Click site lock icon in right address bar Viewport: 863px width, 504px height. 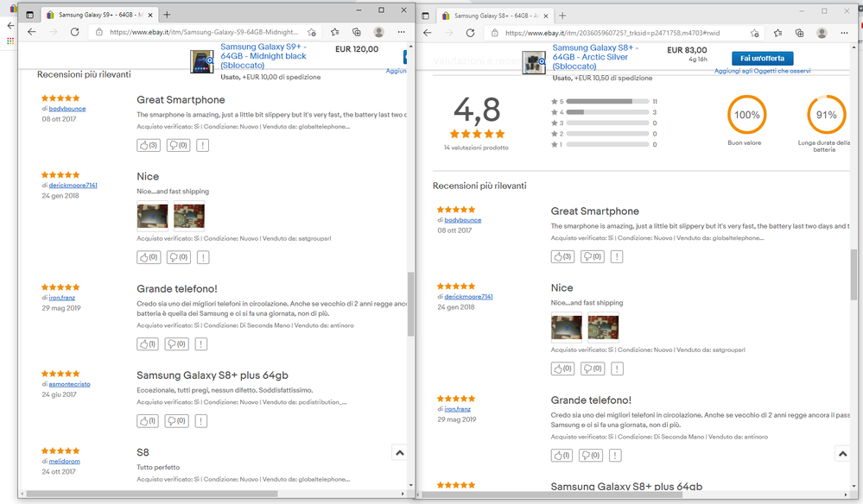coord(494,33)
